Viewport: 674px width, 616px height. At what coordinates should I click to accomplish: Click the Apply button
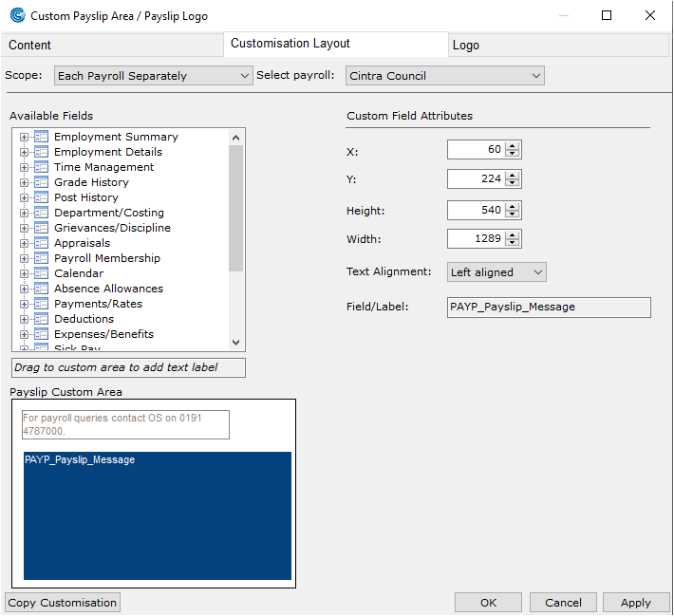(635, 603)
